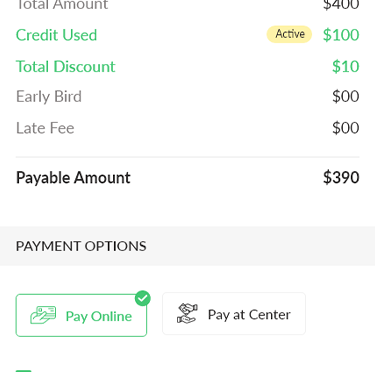Tick the green checkbox at the bottom
The image size is (375, 372).
24,371
